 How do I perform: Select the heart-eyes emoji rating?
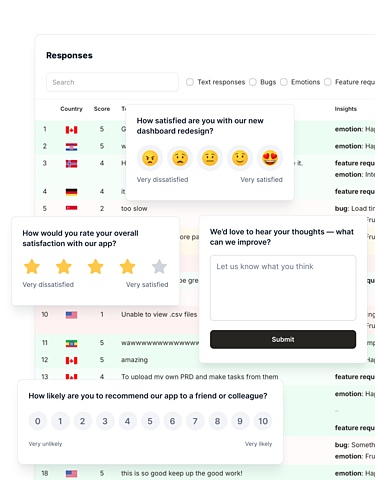click(x=270, y=158)
